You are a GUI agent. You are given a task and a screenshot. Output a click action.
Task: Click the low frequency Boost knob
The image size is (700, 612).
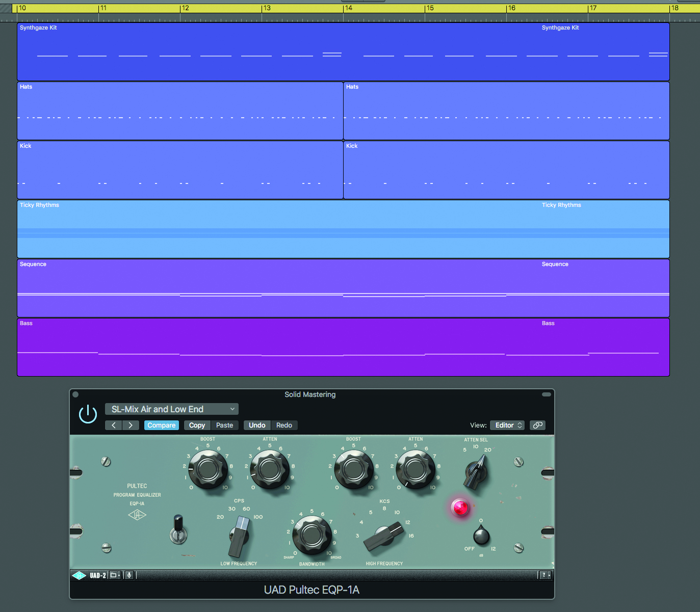pos(208,469)
